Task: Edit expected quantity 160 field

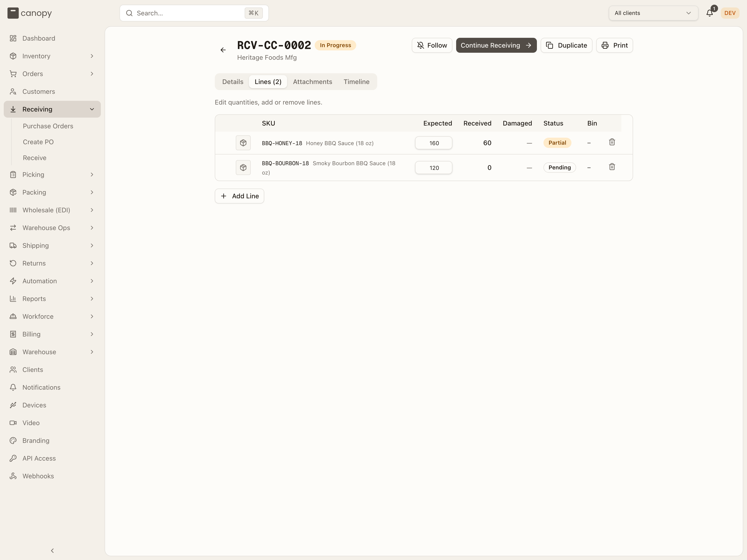Action: (434, 143)
